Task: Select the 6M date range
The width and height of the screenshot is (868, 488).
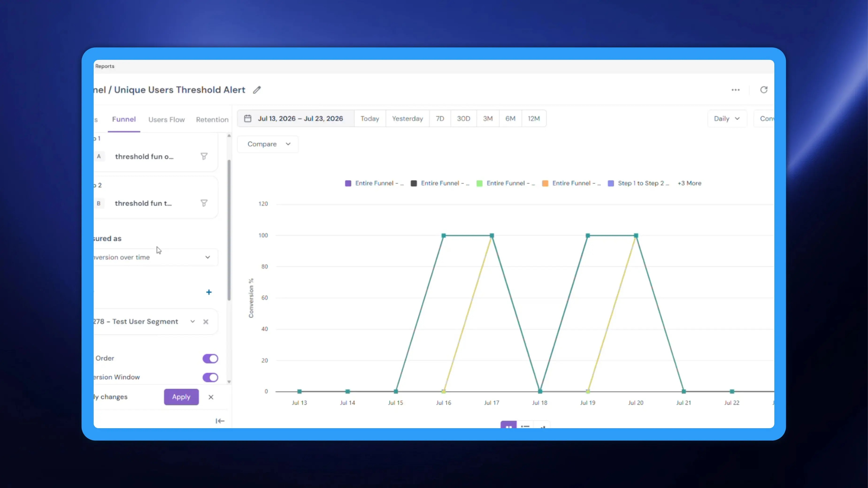Action: pos(511,118)
